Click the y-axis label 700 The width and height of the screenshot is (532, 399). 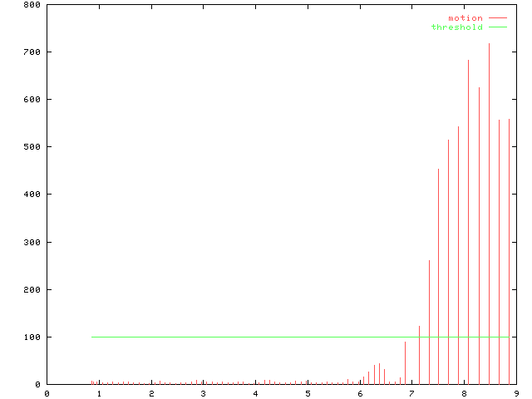32,52
